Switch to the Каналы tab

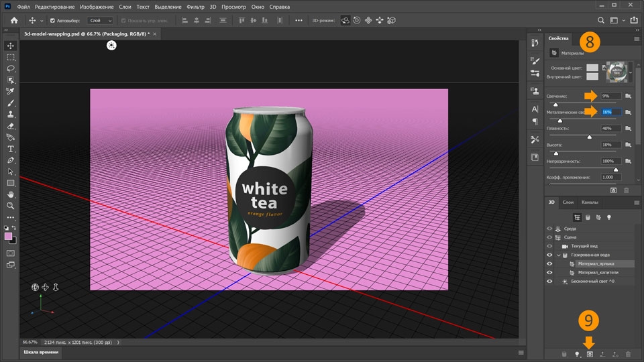[590, 202]
